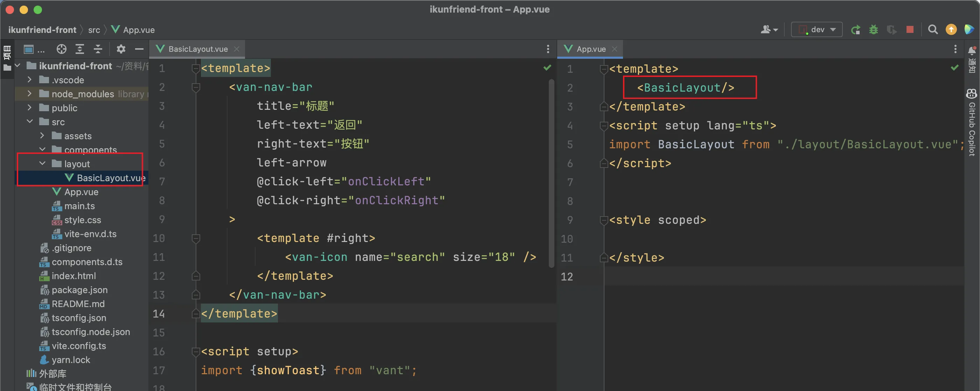
Task: Open the colorful Code With Me toolbox icon
Action: pos(969,30)
